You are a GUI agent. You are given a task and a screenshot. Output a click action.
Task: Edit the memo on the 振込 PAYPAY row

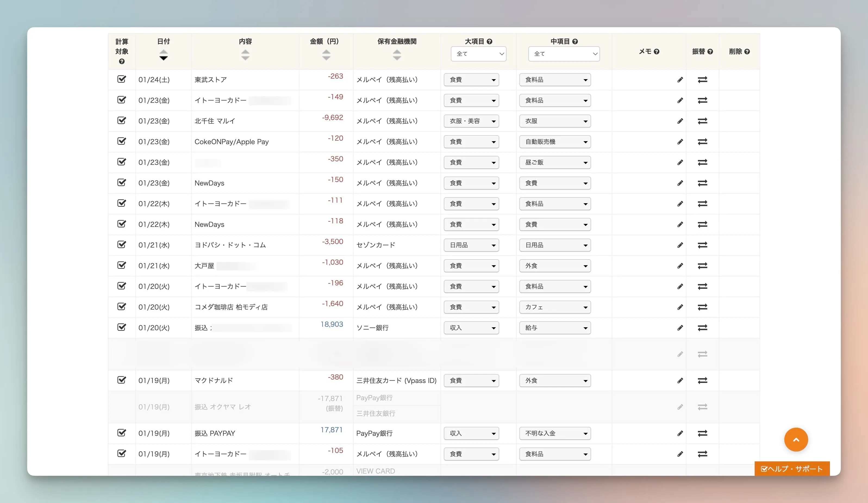[x=680, y=433]
